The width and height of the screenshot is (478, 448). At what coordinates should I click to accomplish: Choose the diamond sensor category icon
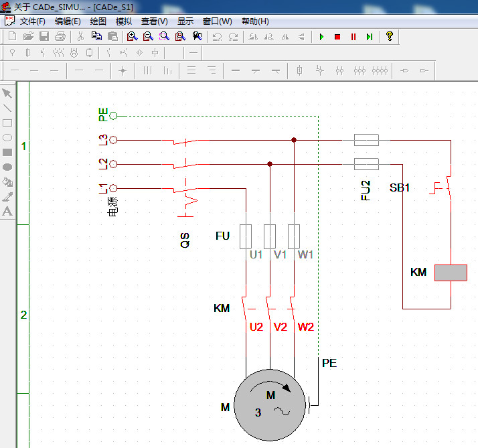click(140, 53)
